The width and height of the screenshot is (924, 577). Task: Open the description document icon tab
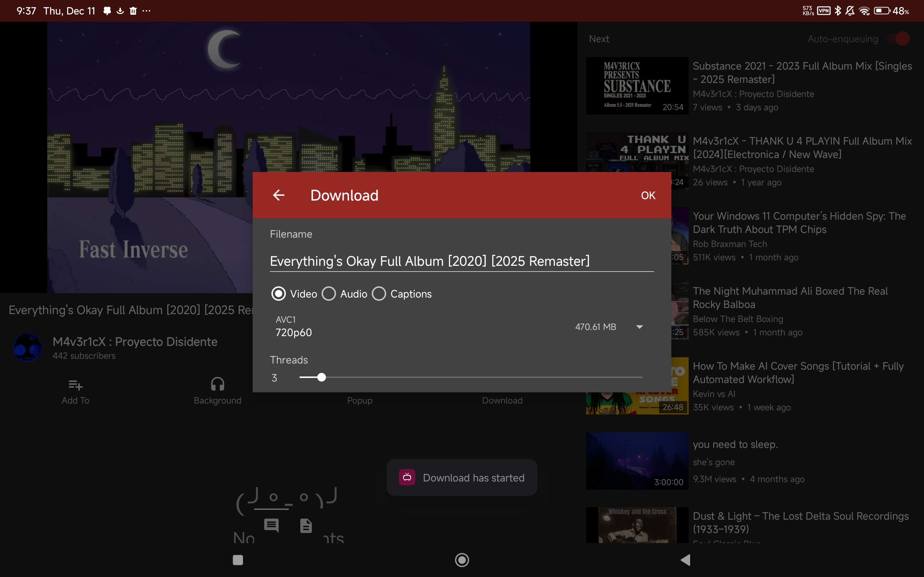pyautogui.click(x=306, y=525)
